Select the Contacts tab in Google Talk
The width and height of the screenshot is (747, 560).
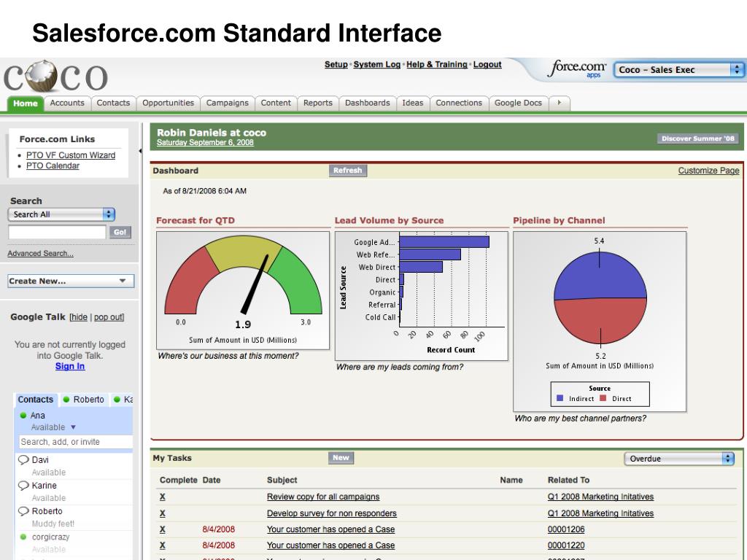36,400
